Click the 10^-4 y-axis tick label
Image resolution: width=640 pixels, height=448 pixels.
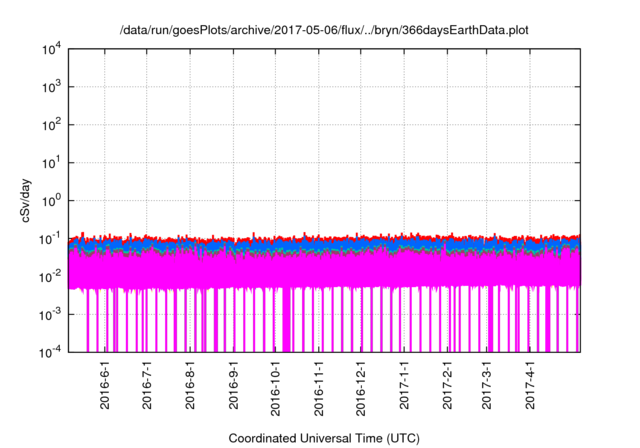[50, 352]
